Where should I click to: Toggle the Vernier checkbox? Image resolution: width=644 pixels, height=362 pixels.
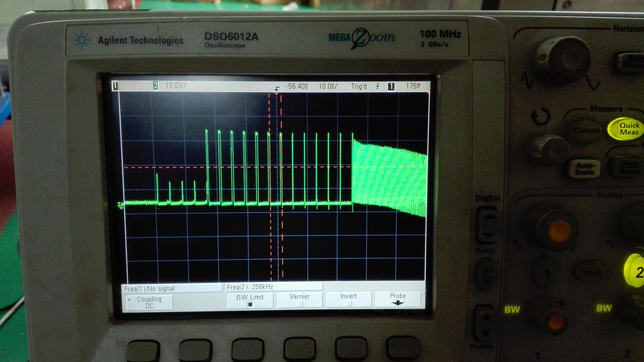coord(300,300)
